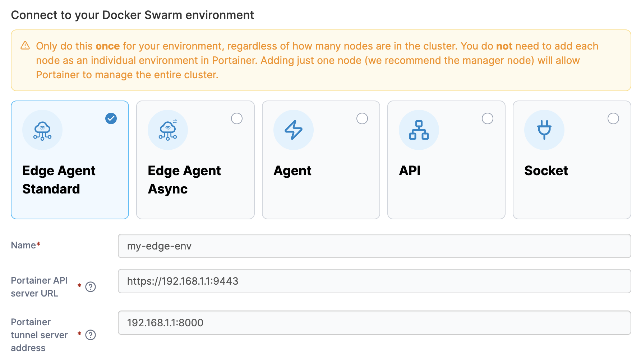Select the API radio button
This screenshot has width=641, height=364.
(x=487, y=118)
